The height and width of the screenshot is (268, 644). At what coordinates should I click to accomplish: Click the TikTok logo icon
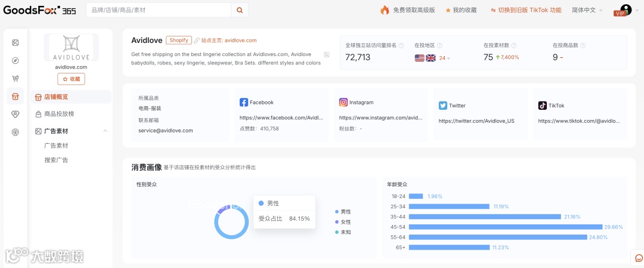point(543,106)
